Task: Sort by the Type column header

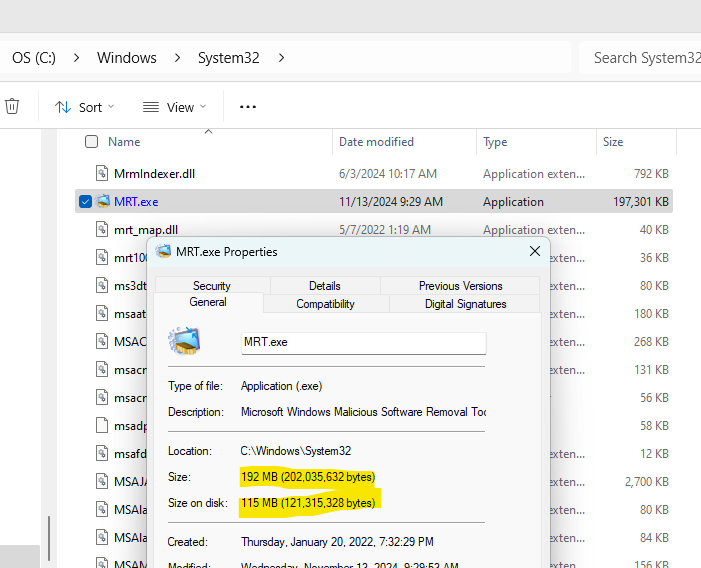Action: (495, 142)
